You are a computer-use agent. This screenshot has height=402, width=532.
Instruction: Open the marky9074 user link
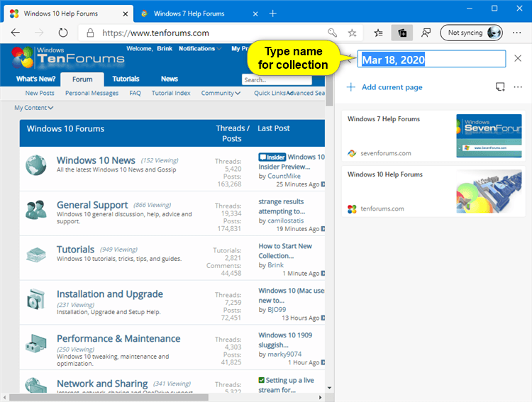284,354
